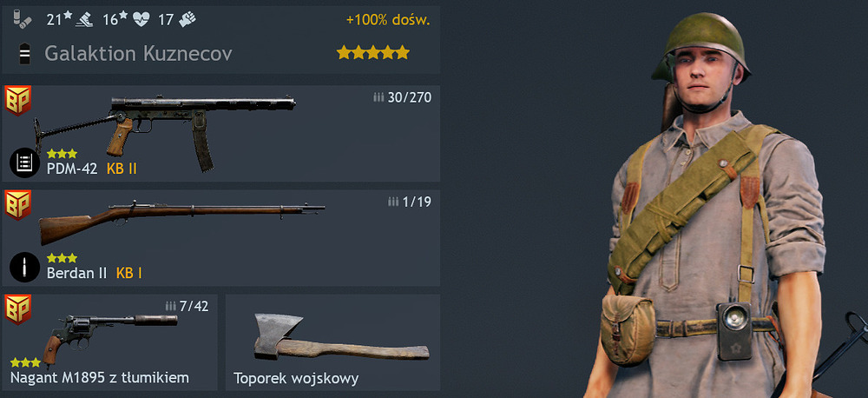This screenshot has width=868, height=398.
Task: Click the BP badge on Berdan II slot
Action: pos(17,205)
